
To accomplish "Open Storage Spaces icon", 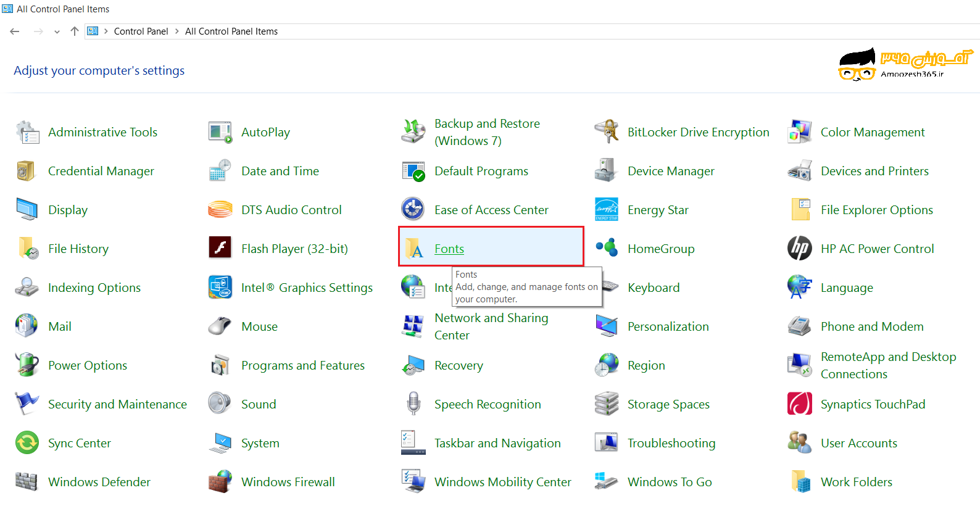I will 607,404.
